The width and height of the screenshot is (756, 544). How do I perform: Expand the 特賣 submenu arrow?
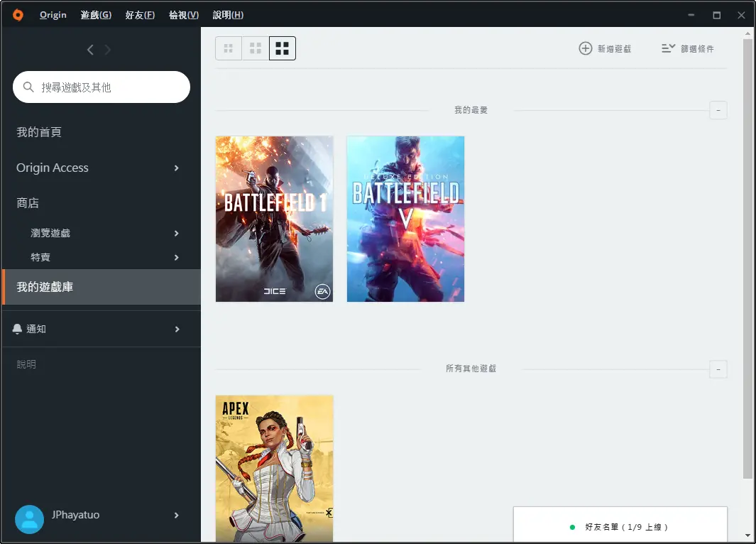coord(177,258)
